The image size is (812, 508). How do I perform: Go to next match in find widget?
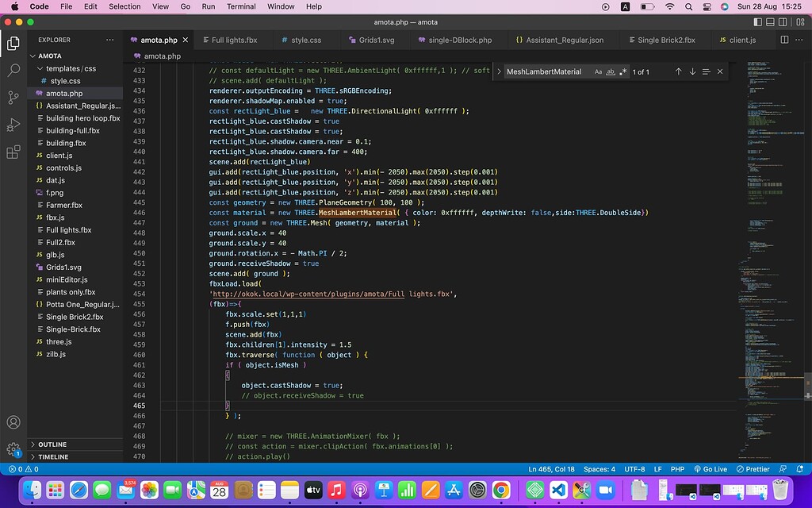tap(692, 71)
